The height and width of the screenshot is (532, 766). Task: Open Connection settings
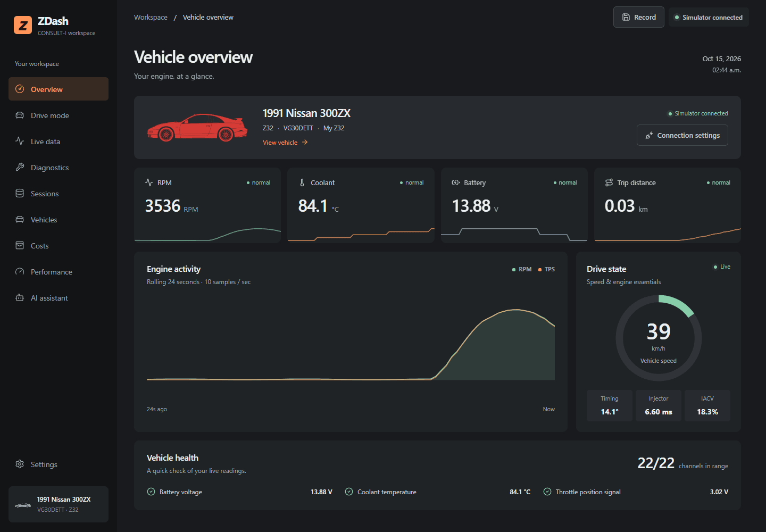pyautogui.click(x=682, y=135)
